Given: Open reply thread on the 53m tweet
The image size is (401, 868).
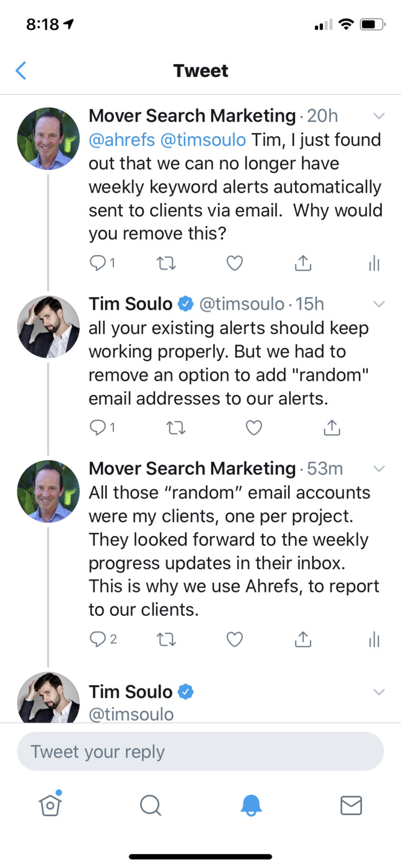Looking at the screenshot, I should pyautogui.click(x=103, y=640).
